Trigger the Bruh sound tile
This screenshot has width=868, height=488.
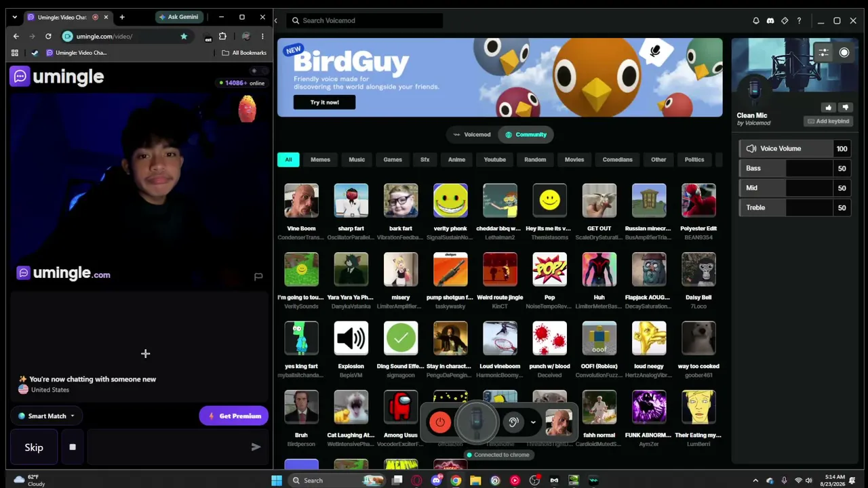(301, 407)
